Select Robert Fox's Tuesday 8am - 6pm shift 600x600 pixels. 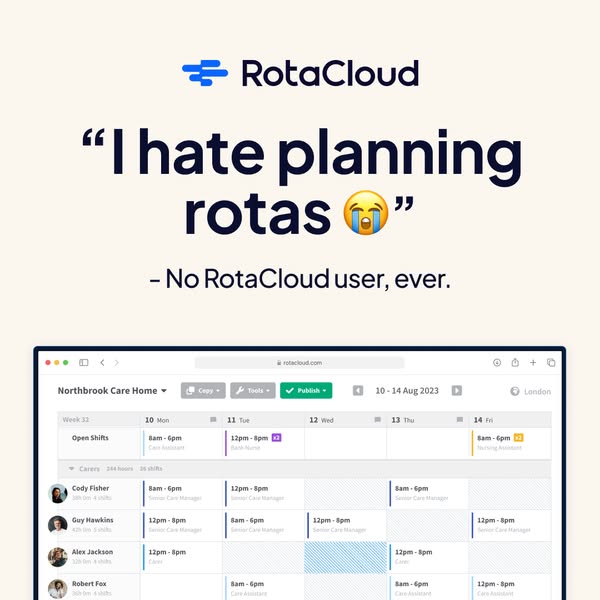pos(263,588)
